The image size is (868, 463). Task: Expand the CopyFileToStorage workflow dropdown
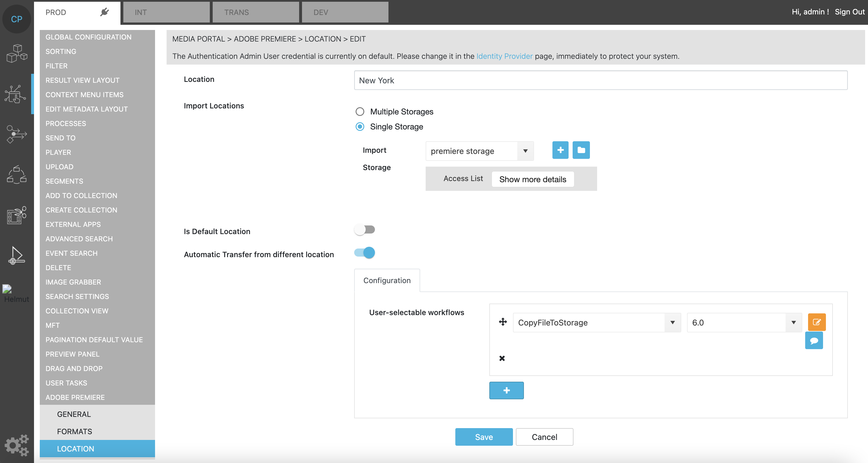click(672, 323)
